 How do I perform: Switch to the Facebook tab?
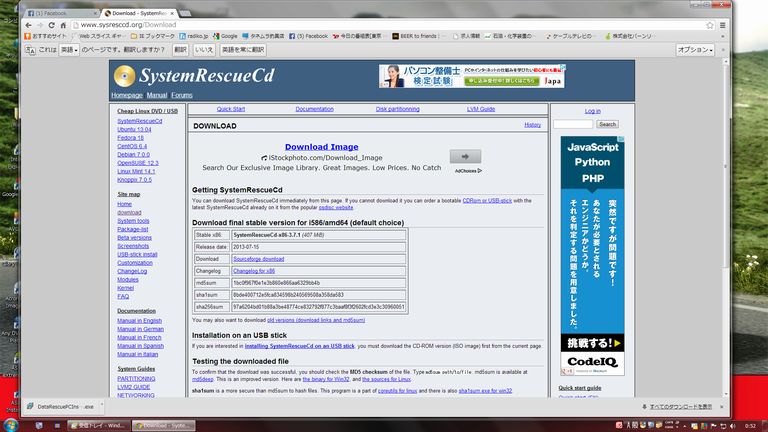click(x=59, y=13)
